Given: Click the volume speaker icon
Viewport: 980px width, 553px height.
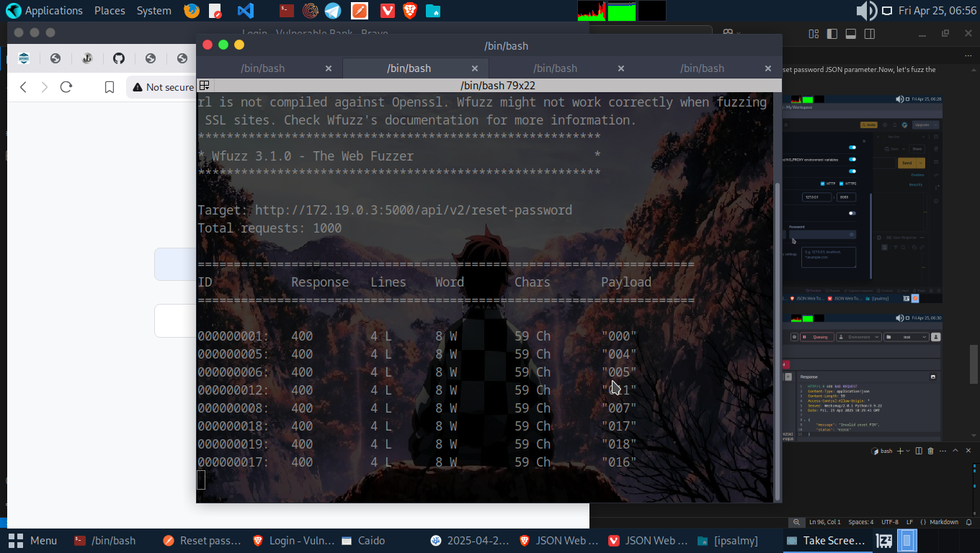Looking at the screenshot, I should [865, 11].
